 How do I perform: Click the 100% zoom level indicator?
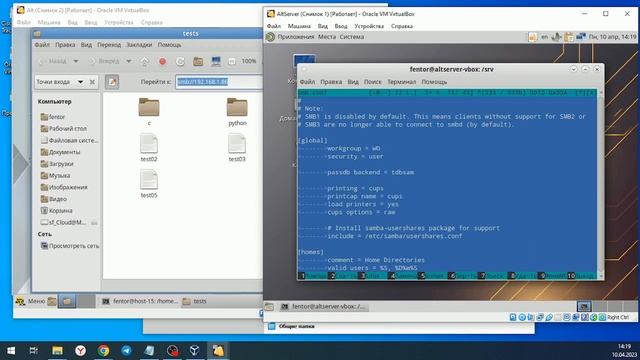point(249,61)
